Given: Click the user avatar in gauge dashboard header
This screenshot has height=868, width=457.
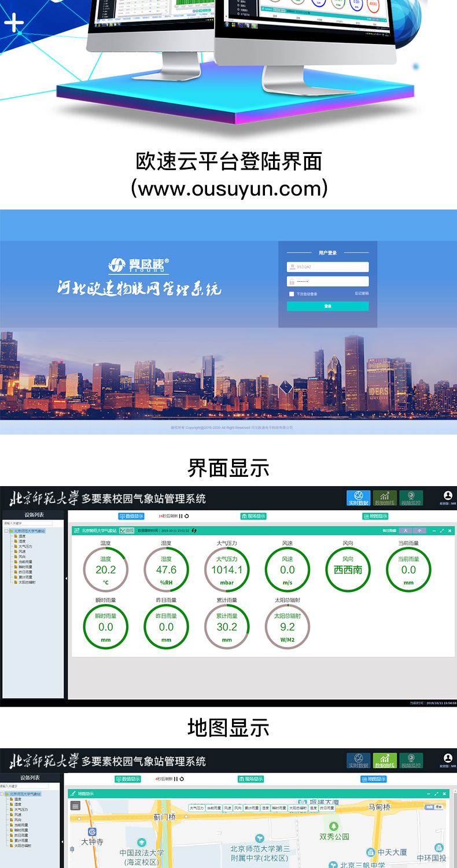Looking at the screenshot, I should click(x=448, y=496).
